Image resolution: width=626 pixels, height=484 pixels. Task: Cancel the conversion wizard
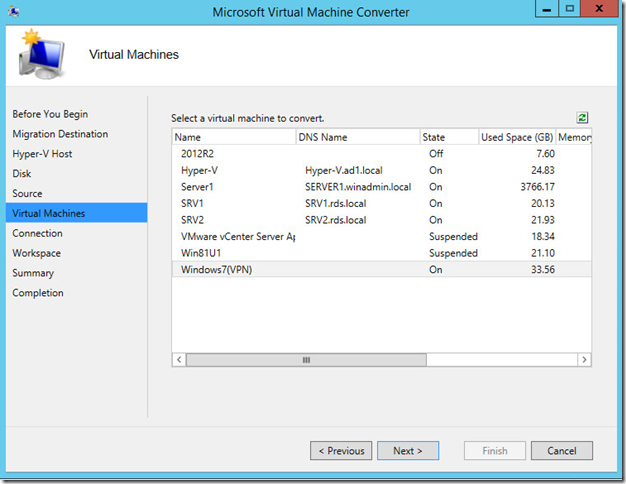[x=562, y=450]
